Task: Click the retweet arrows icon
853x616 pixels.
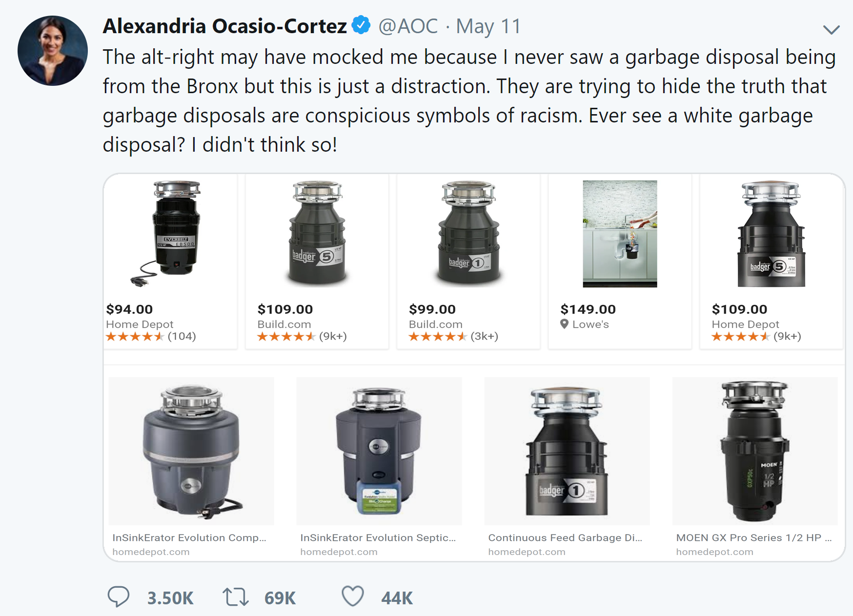Action: pos(235,596)
